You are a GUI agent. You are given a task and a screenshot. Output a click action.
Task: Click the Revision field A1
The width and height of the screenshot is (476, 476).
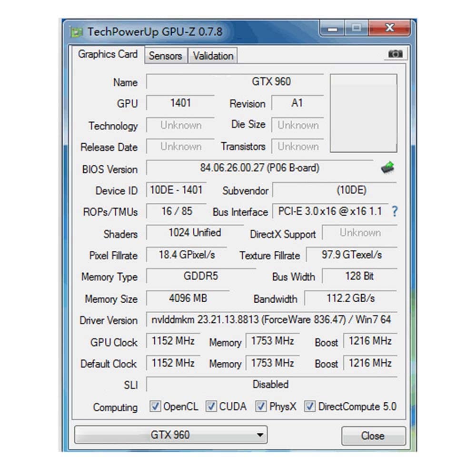(x=297, y=103)
